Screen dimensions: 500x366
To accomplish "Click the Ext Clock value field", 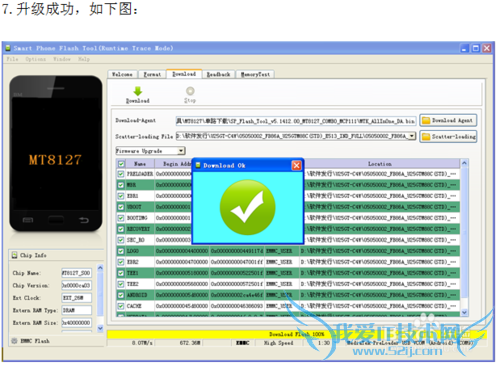I will click(x=76, y=298).
